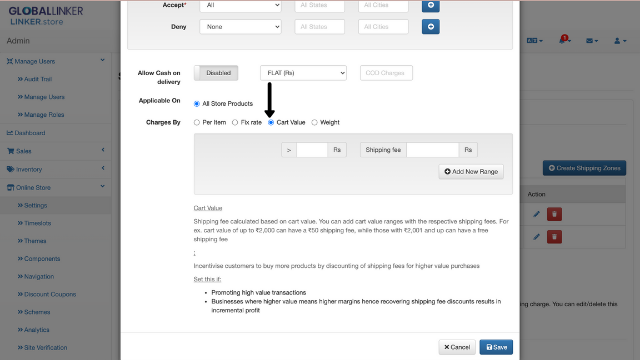The height and width of the screenshot is (360, 640).
Task: Click the Add New Range button
Action: (x=471, y=171)
